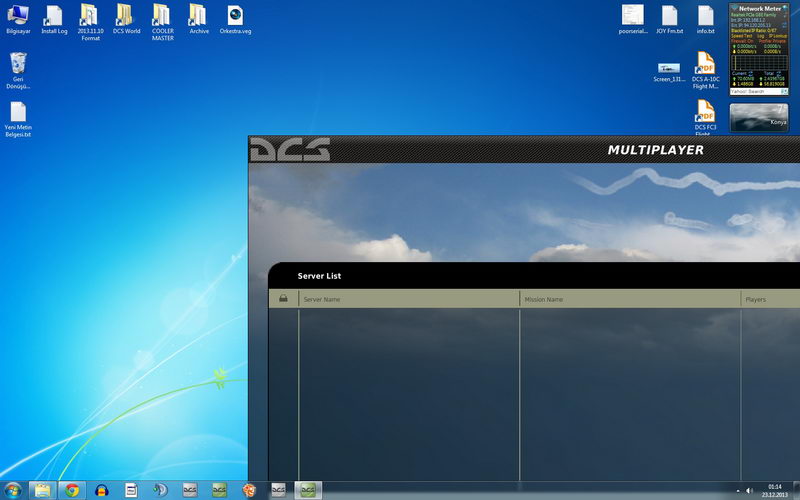Launch Google Chrome from the taskbar
The height and width of the screenshot is (500, 800).
pos(72,490)
